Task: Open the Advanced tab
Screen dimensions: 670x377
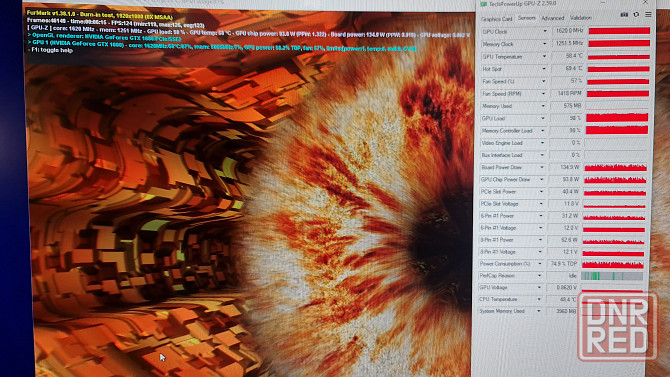Action: click(552, 18)
